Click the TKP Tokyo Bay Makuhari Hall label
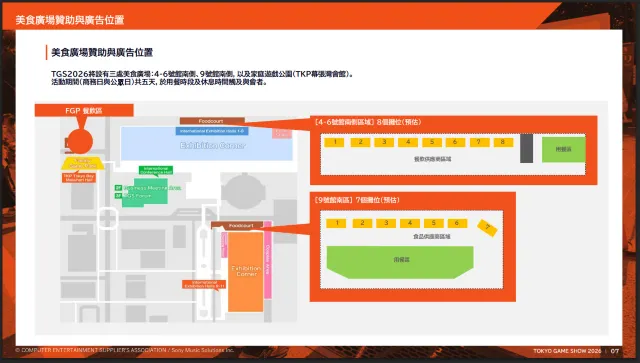 pos(79,178)
